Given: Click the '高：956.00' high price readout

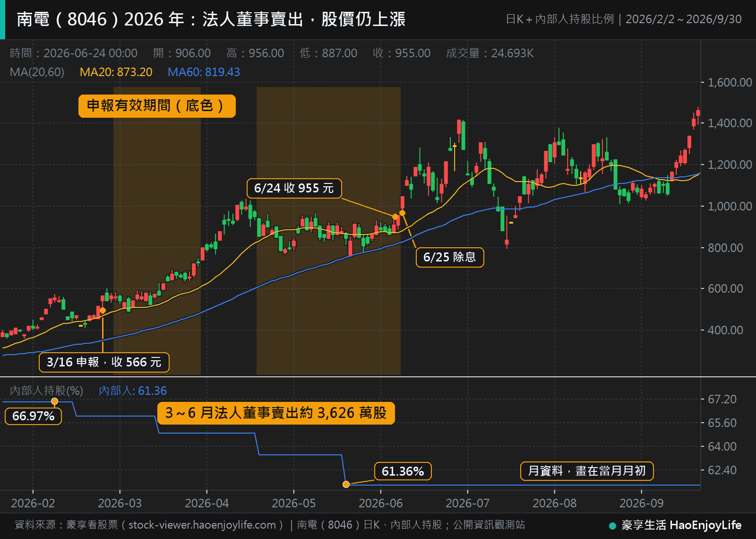Looking at the screenshot, I should tap(255, 53).
